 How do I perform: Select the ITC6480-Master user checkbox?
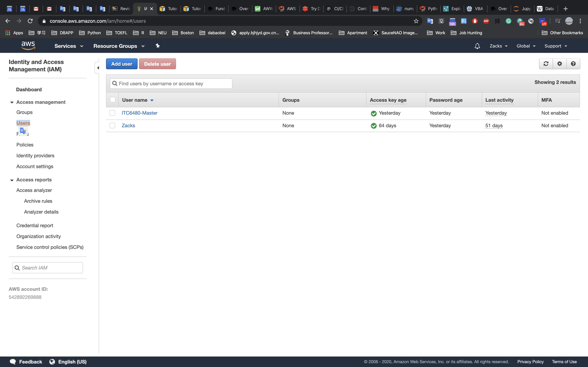click(x=112, y=113)
